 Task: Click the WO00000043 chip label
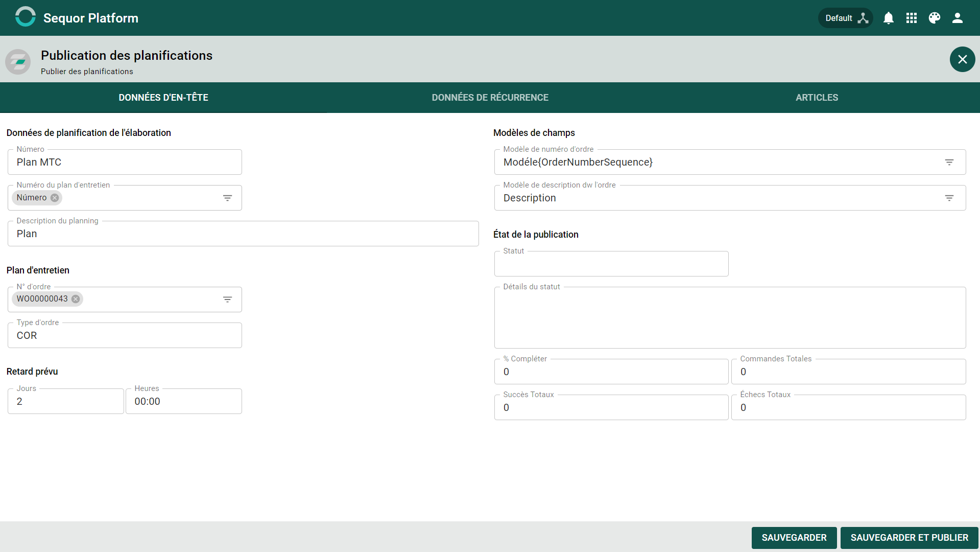point(42,299)
